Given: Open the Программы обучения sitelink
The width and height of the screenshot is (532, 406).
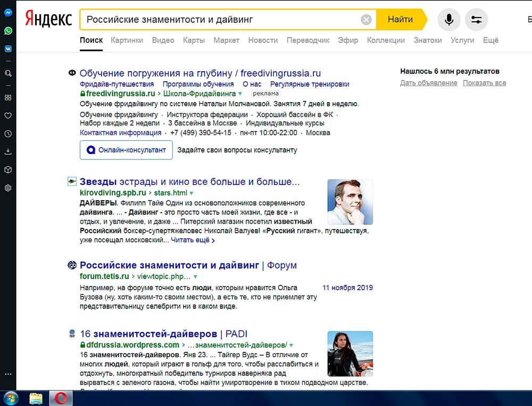Looking at the screenshot, I should pos(198,84).
